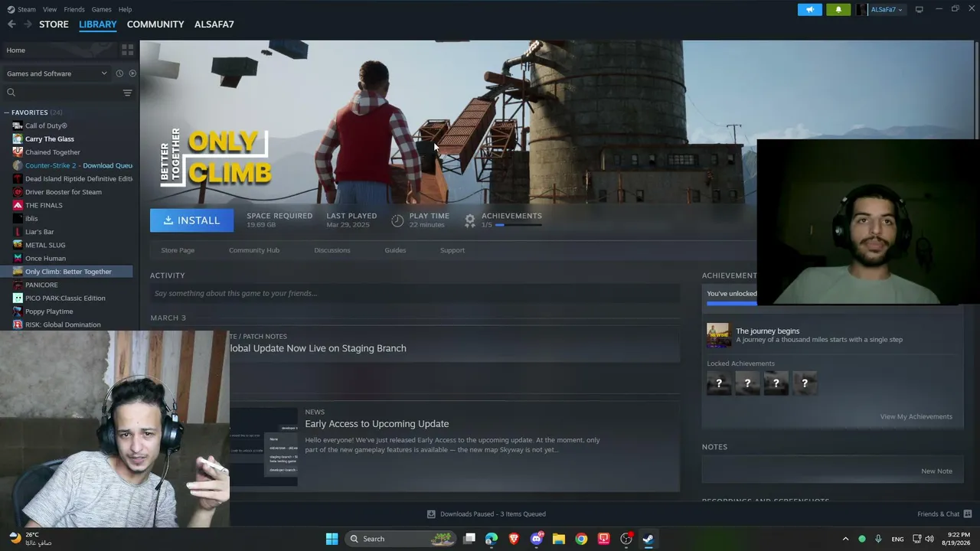Click THE FINALS game icon

(x=18, y=205)
